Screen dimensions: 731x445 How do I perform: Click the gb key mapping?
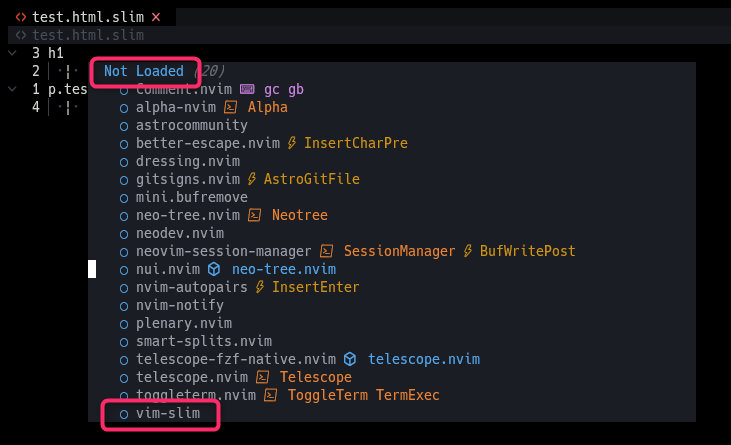click(296, 89)
